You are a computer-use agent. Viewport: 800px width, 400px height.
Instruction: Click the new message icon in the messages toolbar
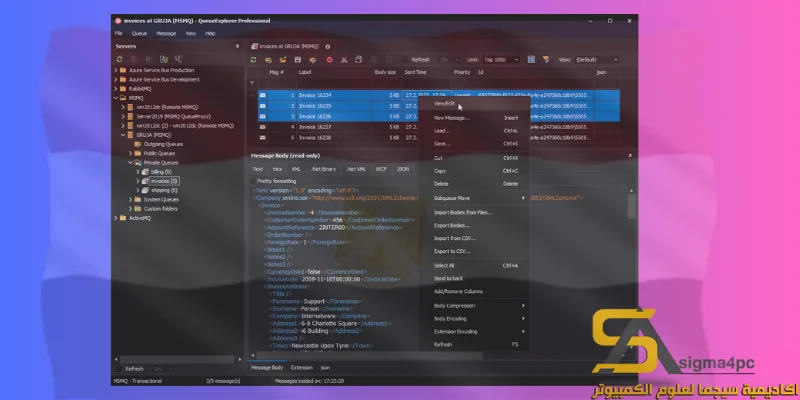coord(268,60)
